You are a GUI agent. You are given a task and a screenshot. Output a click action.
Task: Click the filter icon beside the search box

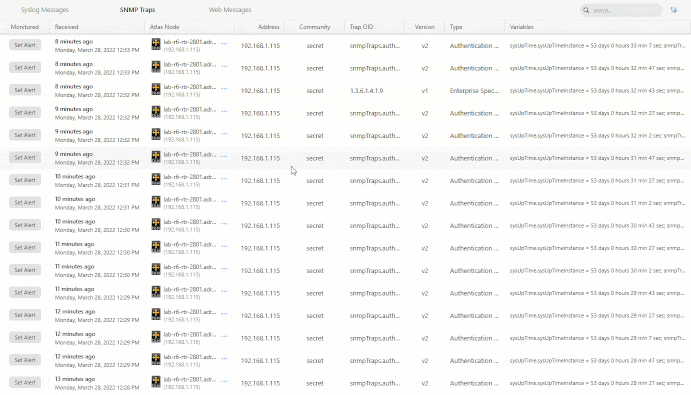pos(673,10)
